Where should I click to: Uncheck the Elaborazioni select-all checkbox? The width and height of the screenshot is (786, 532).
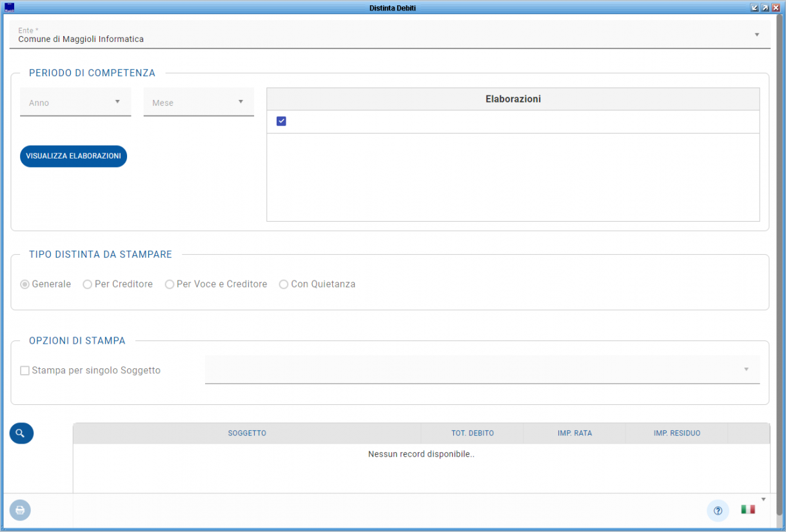tap(281, 121)
